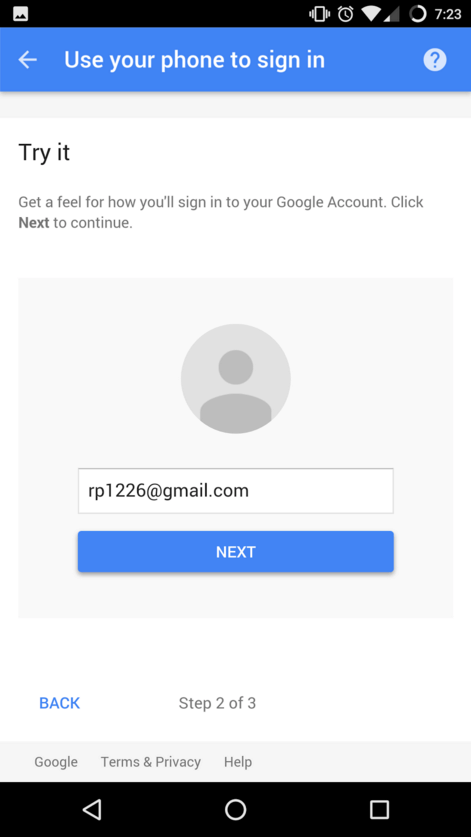The height and width of the screenshot is (837, 471).
Task: Tap the 7:23 clock in status bar
Action: pyautogui.click(x=448, y=14)
